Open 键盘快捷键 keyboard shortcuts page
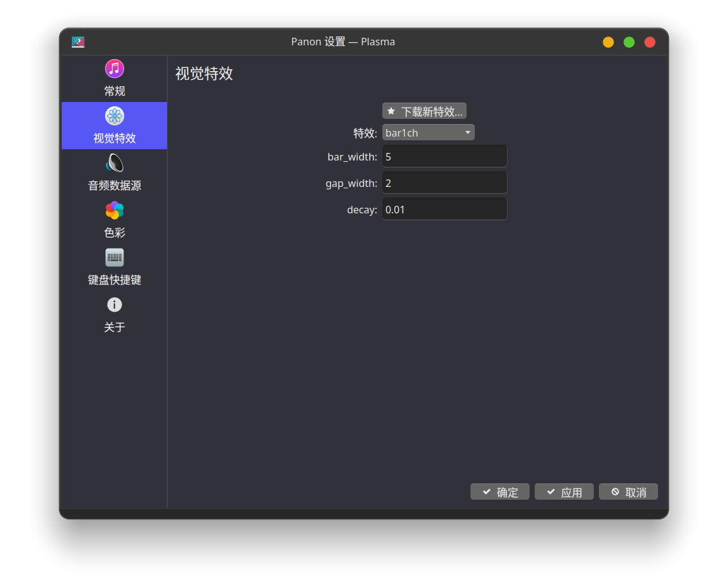 tap(114, 268)
